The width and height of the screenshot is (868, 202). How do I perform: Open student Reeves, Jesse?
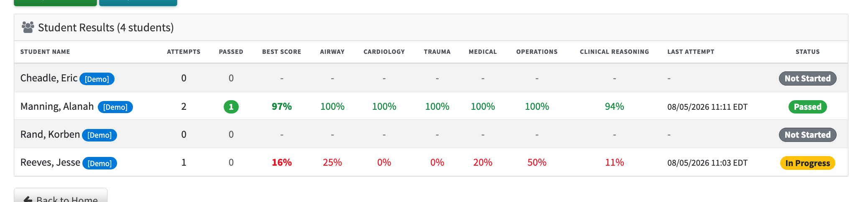(50, 162)
